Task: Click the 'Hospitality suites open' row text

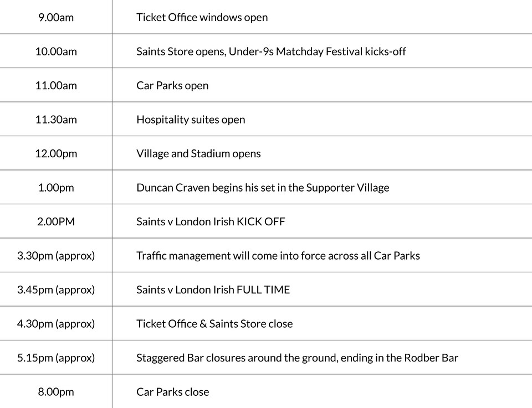Action: coord(191,120)
